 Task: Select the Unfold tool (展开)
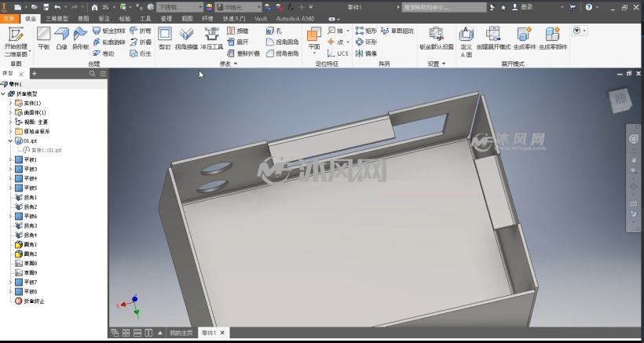click(237, 42)
